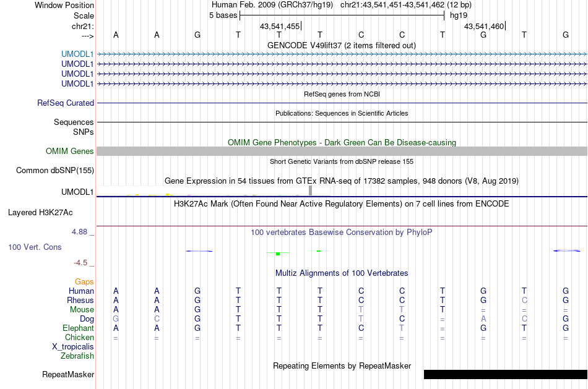Open Multiz Alignments of 100 Vertebrates title
This screenshot has height=389, width=588.
click(342, 273)
